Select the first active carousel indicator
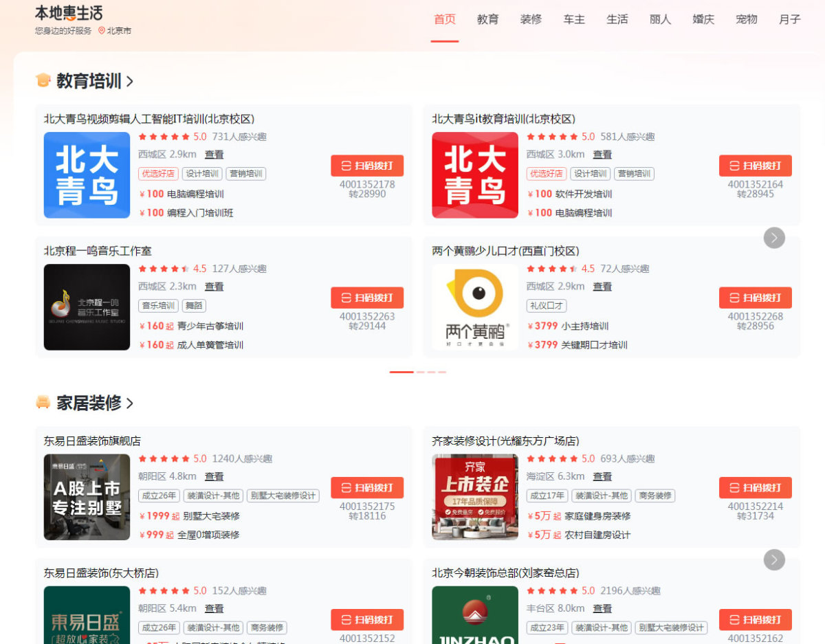This screenshot has height=644, width=825. 401,372
